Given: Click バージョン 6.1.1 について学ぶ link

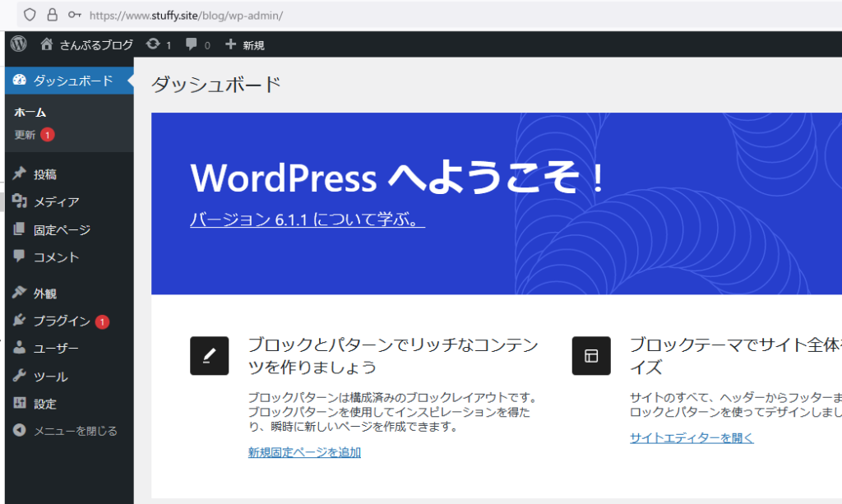Looking at the screenshot, I should pos(307,220).
